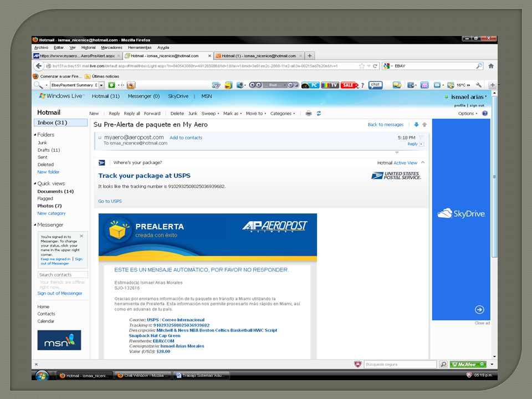This screenshot has height=399, width=532.
Task: Click the green arrow button beside EbayPayment box
Action: pyautogui.click(x=111, y=85)
